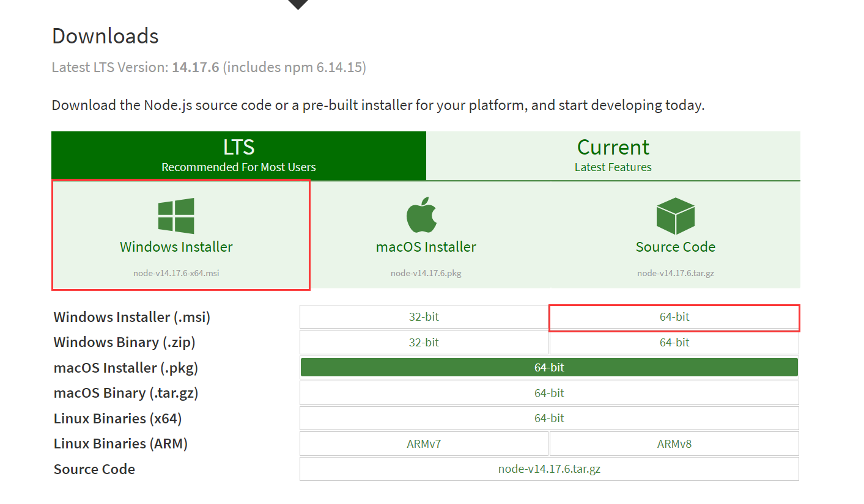This screenshot has width=864, height=504.
Task: Switch to the LTS tab
Action: coord(238,155)
